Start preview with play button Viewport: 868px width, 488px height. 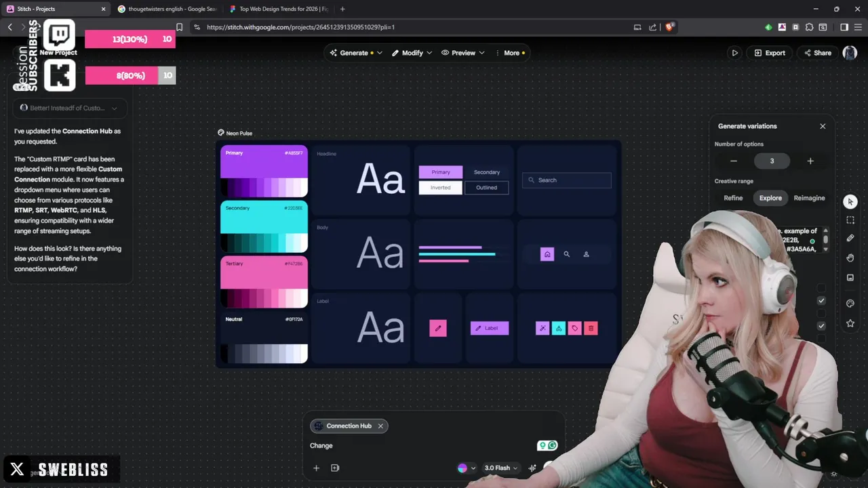(734, 53)
